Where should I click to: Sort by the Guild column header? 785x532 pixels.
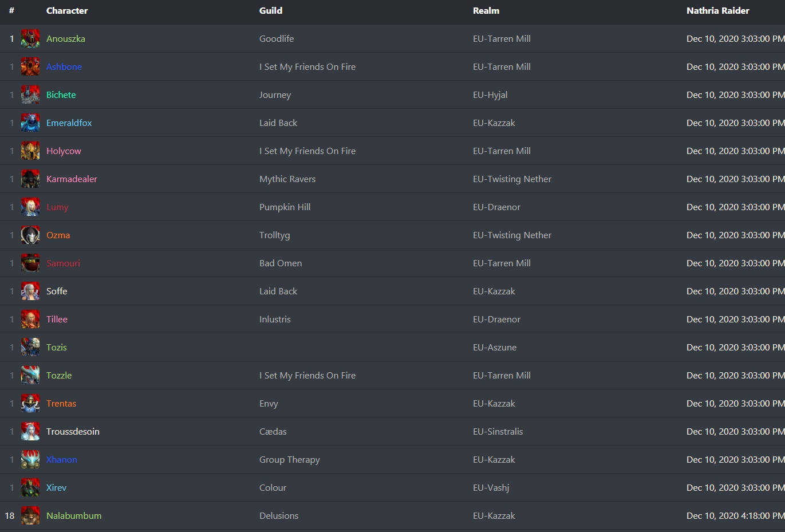pos(271,10)
